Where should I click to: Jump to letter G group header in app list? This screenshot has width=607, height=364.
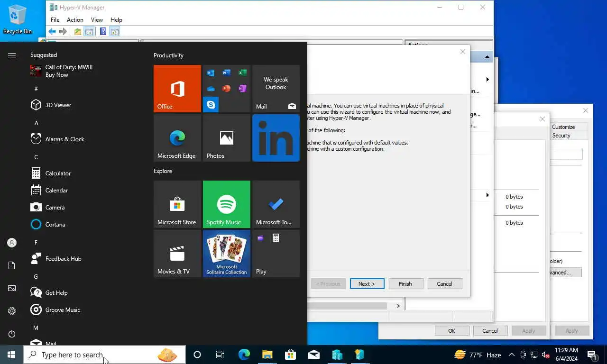tap(36, 276)
